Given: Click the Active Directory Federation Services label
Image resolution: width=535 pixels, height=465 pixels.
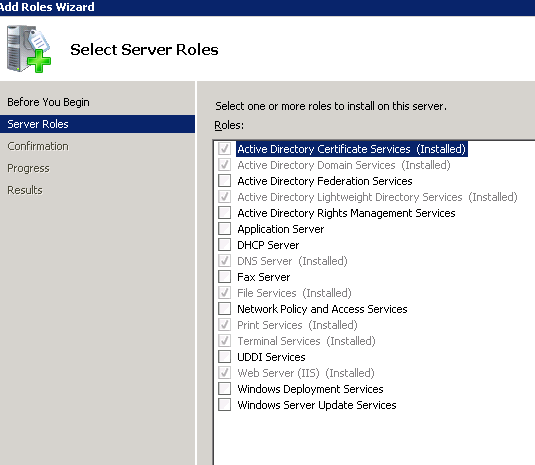Looking at the screenshot, I should coord(325,181).
